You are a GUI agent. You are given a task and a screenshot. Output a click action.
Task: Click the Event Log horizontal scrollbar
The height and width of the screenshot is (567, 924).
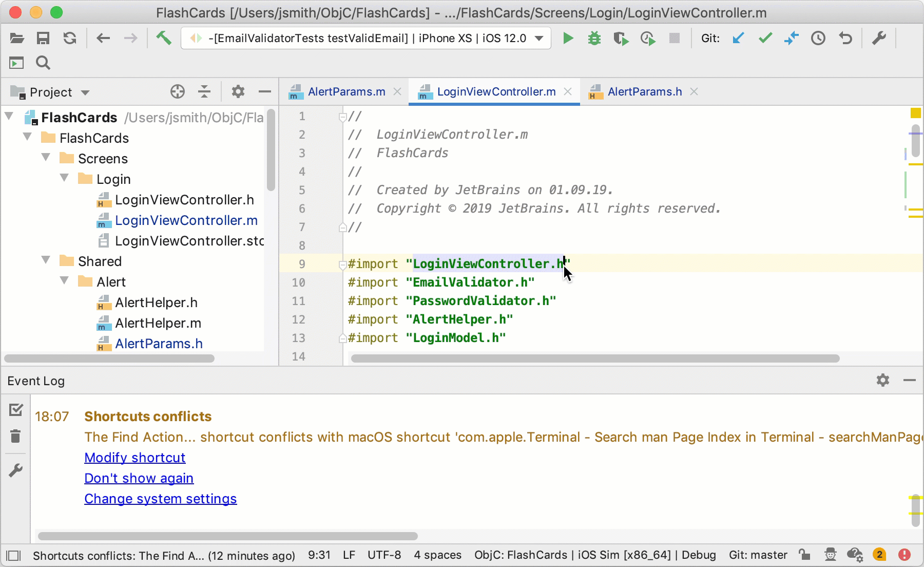pos(228,536)
